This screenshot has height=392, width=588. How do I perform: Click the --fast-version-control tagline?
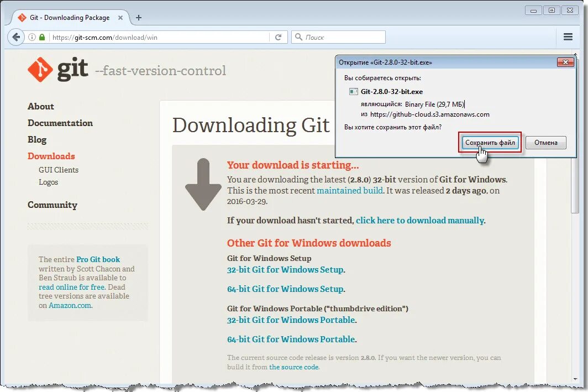point(160,71)
